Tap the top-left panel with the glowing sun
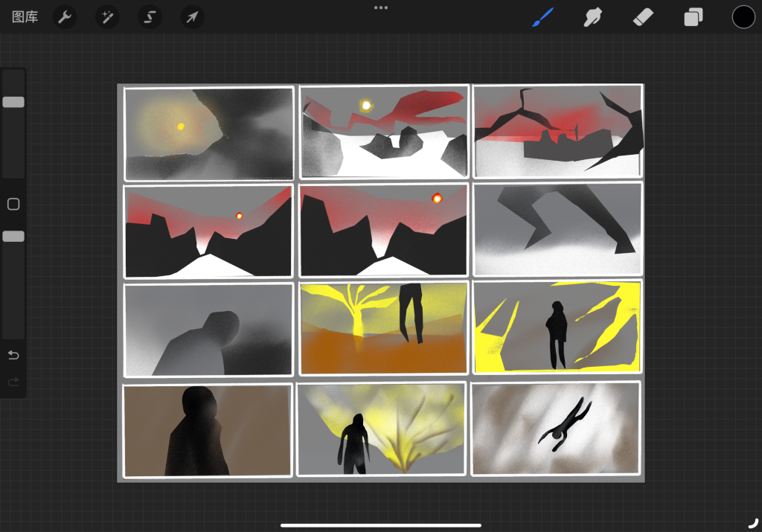 pyautogui.click(x=209, y=134)
